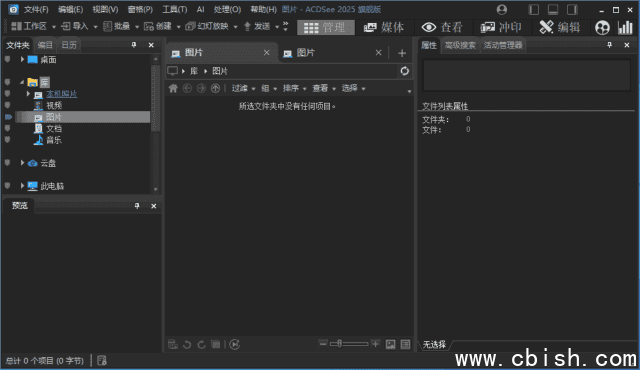Open the 活动管理器 tab
640x370 pixels.
tap(503, 45)
